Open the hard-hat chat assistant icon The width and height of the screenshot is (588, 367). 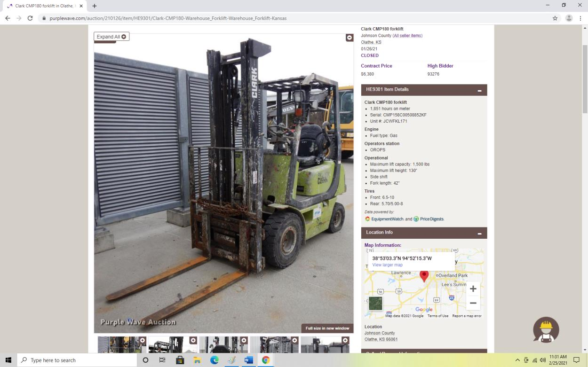point(546,329)
